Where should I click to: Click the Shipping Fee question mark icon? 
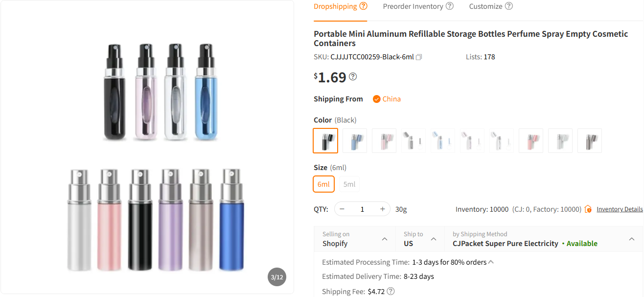click(x=390, y=291)
